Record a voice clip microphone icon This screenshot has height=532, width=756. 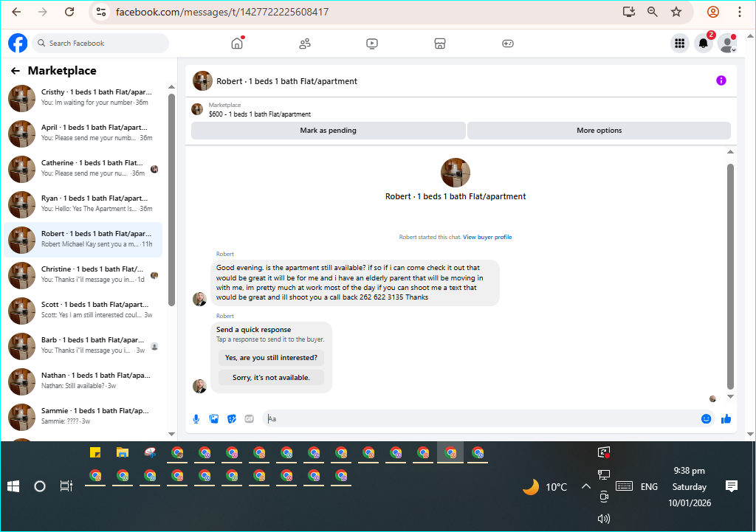[196, 419]
